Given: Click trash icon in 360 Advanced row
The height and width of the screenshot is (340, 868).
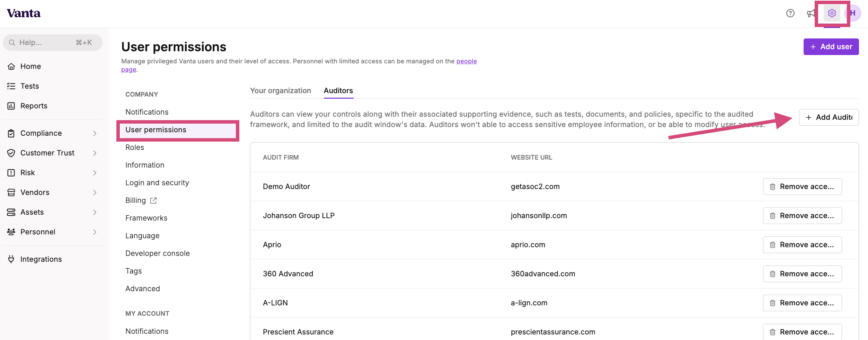Looking at the screenshot, I should pos(772,274).
